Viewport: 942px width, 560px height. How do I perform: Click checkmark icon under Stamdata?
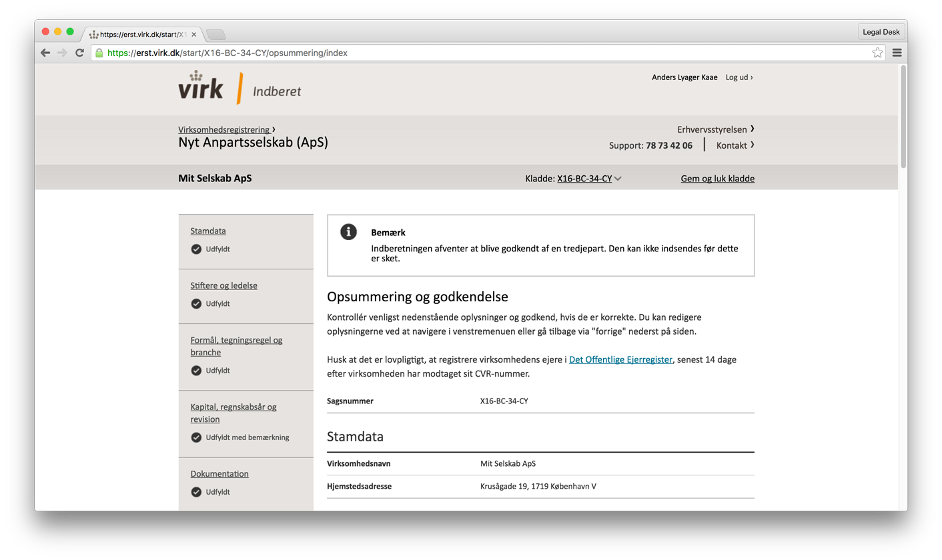pos(196,249)
